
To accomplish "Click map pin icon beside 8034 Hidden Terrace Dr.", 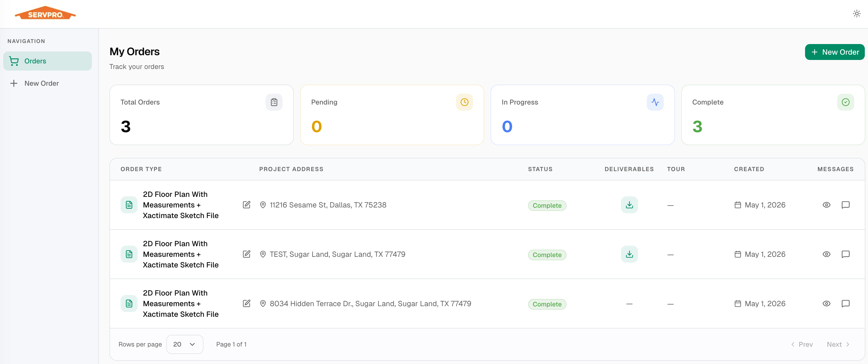I will [263, 304].
